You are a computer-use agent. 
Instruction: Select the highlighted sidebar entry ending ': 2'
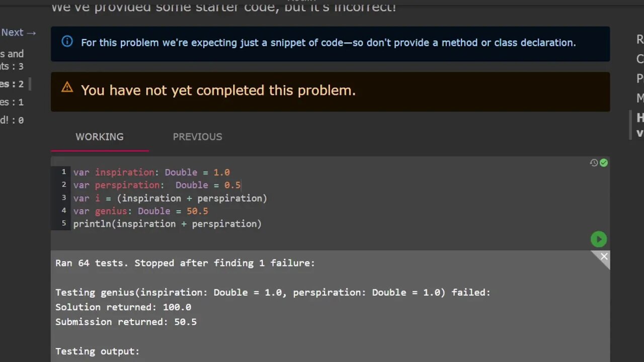(x=12, y=84)
